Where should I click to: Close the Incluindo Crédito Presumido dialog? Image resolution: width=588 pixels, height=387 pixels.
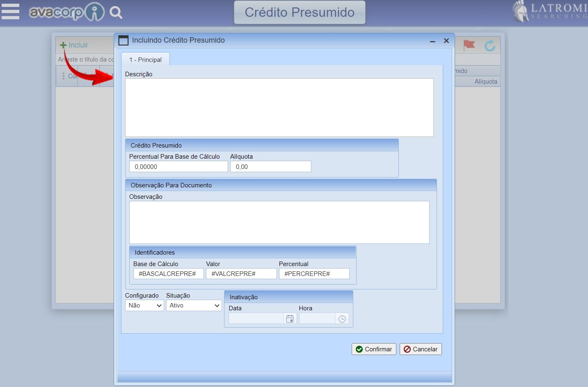pyautogui.click(x=446, y=41)
